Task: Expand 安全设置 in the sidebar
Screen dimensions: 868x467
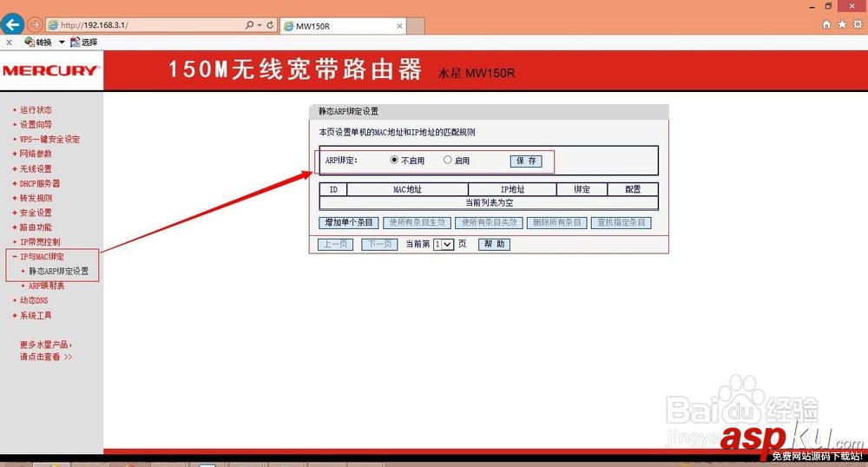Action: click(x=36, y=213)
